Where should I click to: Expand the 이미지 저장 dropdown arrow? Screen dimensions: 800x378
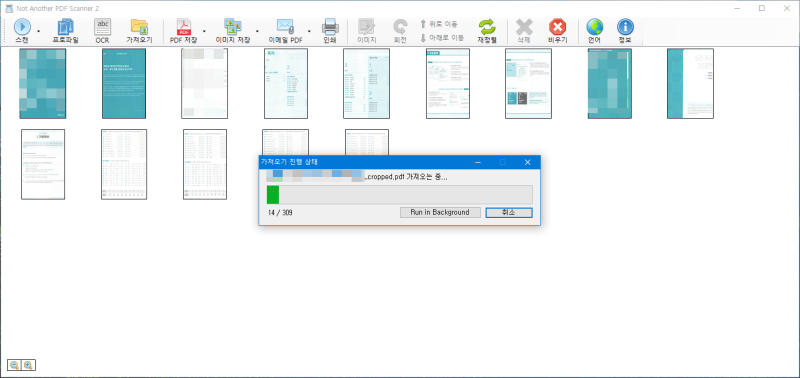(257, 31)
